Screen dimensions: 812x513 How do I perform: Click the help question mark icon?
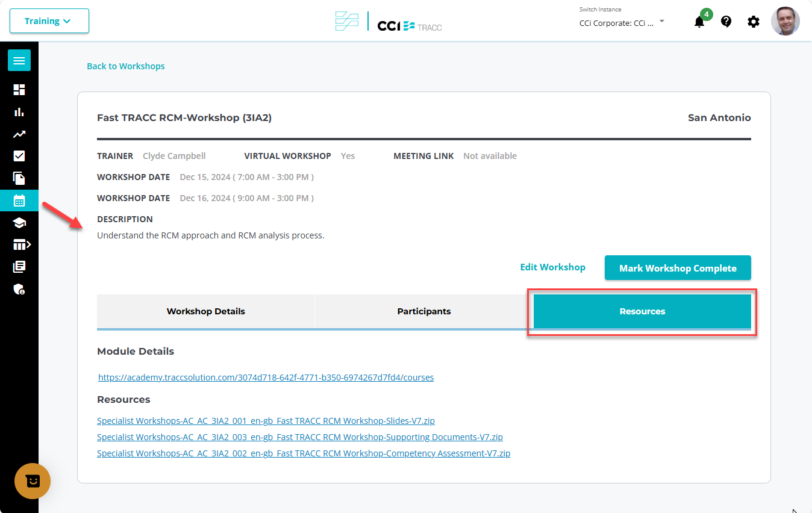point(726,22)
